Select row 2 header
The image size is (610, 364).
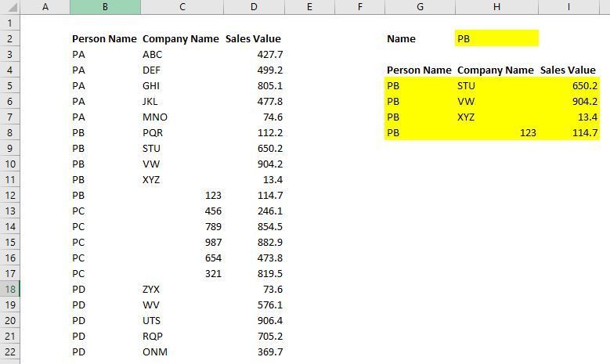coord(10,39)
